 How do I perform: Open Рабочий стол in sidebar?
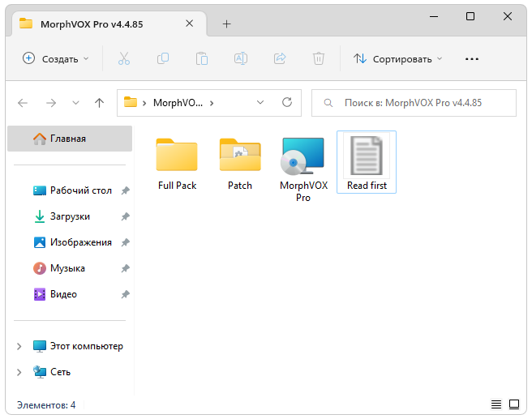pyautogui.click(x=72, y=190)
